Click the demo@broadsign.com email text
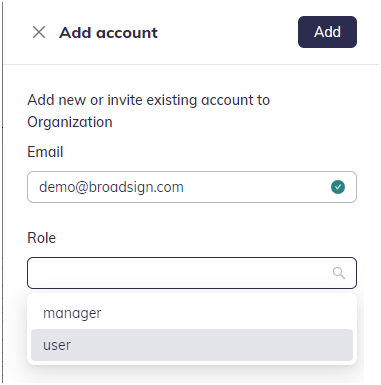 [x=111, y=187]
